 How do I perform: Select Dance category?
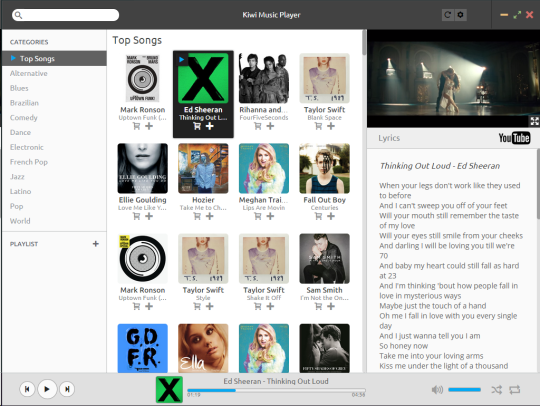pos(54,133)
